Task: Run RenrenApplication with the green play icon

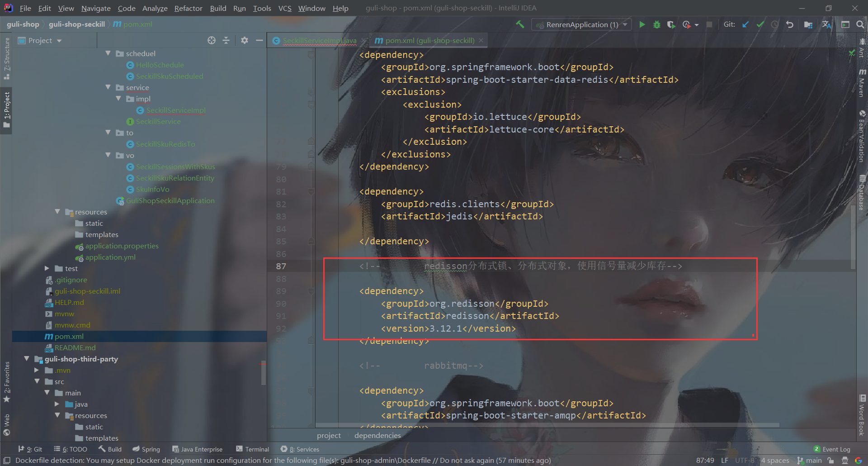Action: 642,24
